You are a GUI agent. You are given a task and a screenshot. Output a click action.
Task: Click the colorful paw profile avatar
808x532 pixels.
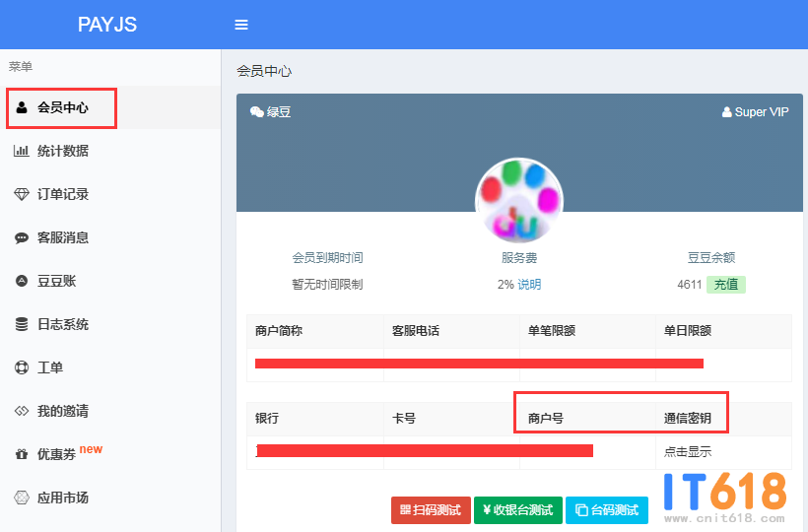[519, 201]
